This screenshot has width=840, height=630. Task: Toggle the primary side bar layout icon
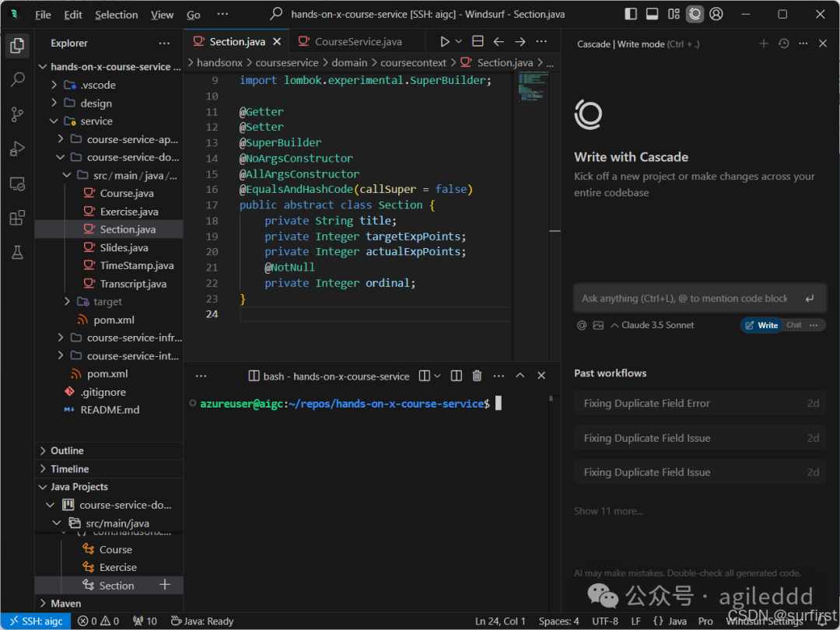[631, 14]
